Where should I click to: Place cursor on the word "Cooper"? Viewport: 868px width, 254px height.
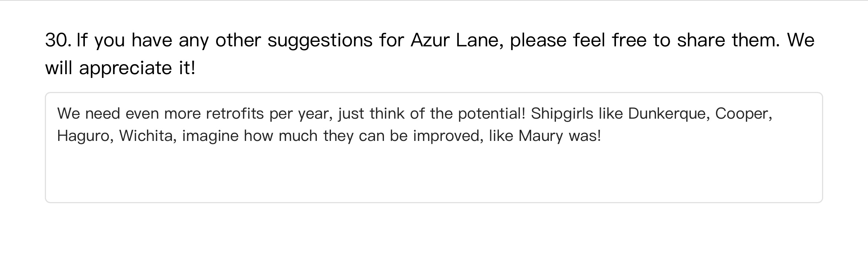(743, 113)
